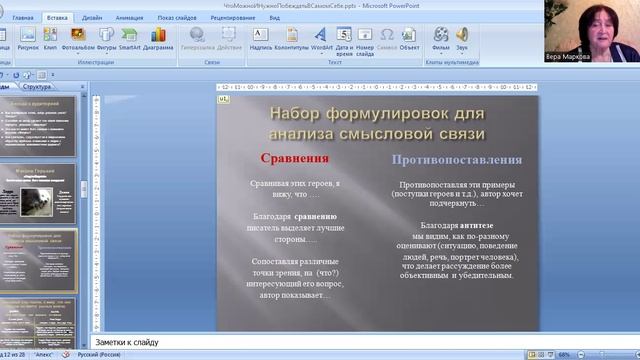640x360 pixels.
Task: Select the Максим Горький slide thumbnail
Action: click(38, 194)
